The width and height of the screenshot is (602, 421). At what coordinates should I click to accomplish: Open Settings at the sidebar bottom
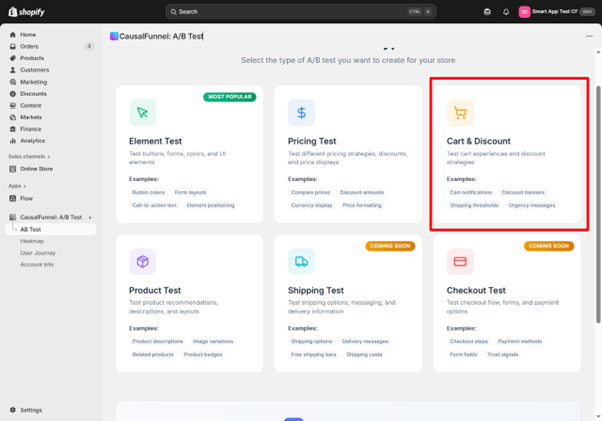(x=30, y=410)
